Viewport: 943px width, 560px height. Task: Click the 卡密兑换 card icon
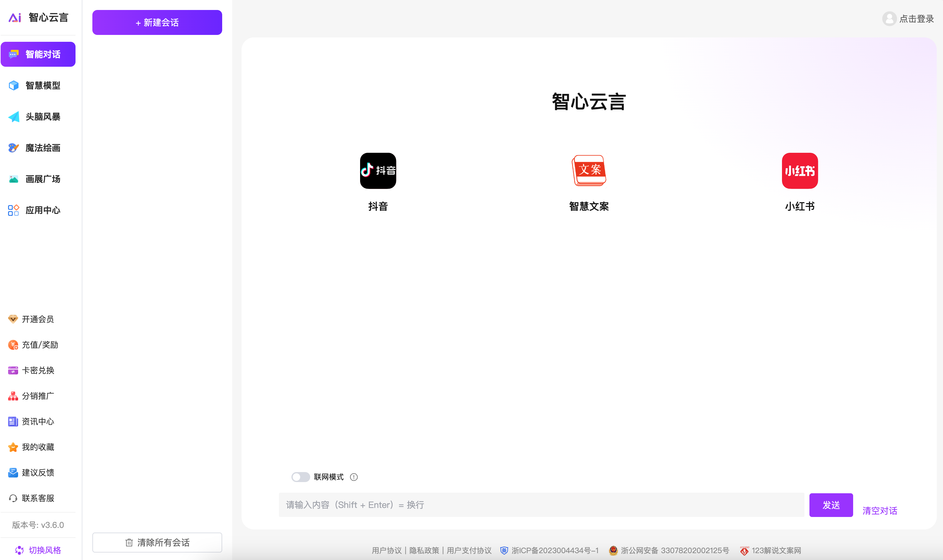[13, 370]
